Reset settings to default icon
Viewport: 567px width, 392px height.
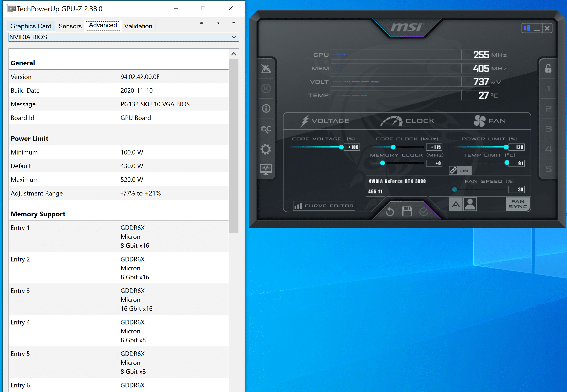(x=390, y=212)
